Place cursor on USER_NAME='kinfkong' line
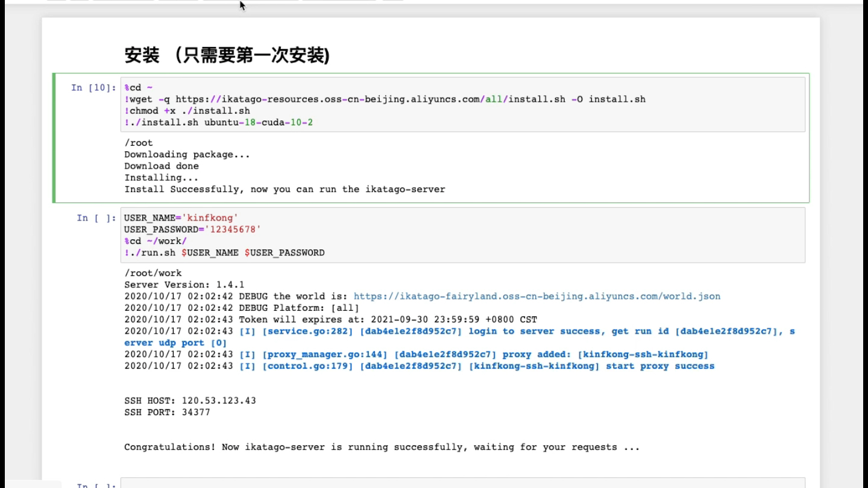This screenshot has width=868, height=488. (181, 218)
